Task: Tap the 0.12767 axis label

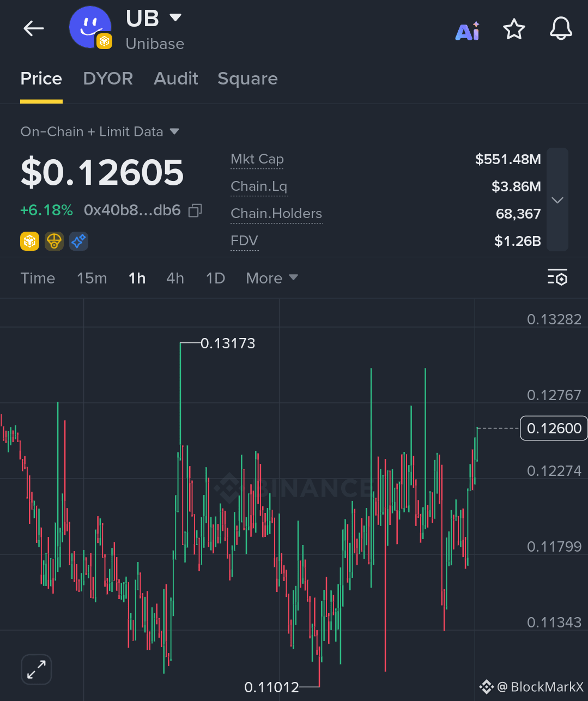Action: (x=554, y=395)
